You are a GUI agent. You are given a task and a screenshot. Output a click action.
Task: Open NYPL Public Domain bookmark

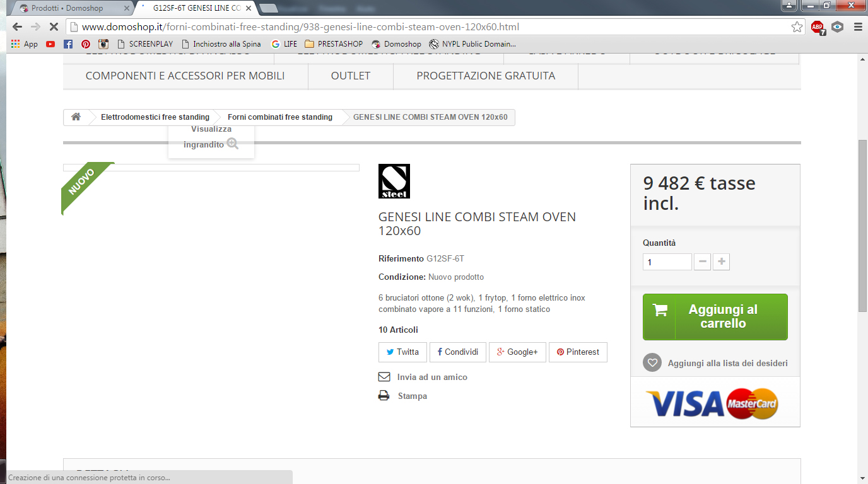coord(472,44)
